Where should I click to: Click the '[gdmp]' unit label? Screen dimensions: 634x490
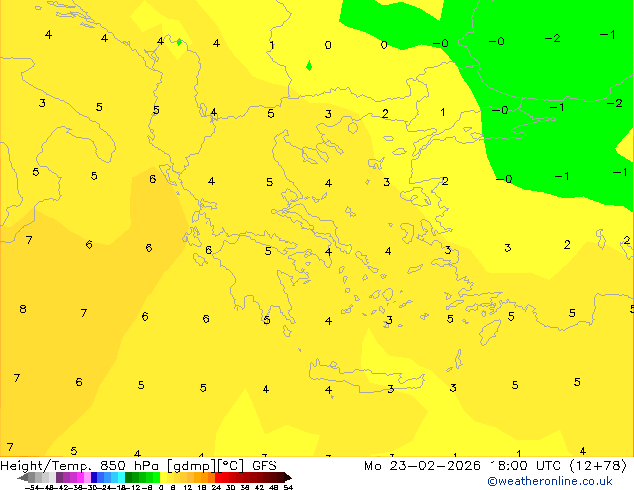tap(192, 466)
